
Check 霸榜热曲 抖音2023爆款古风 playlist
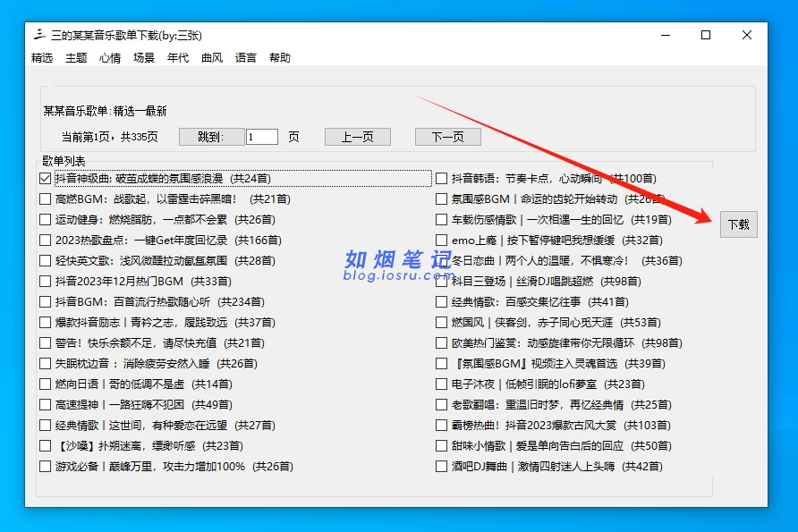(x=442, y=426)
